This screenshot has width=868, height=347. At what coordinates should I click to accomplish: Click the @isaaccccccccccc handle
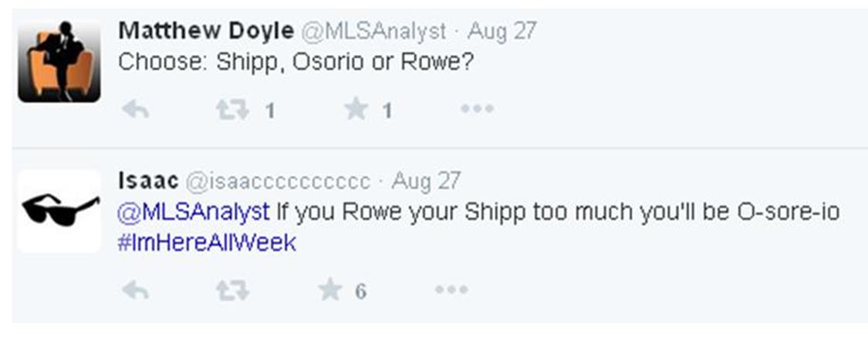(x=279, y=182)
